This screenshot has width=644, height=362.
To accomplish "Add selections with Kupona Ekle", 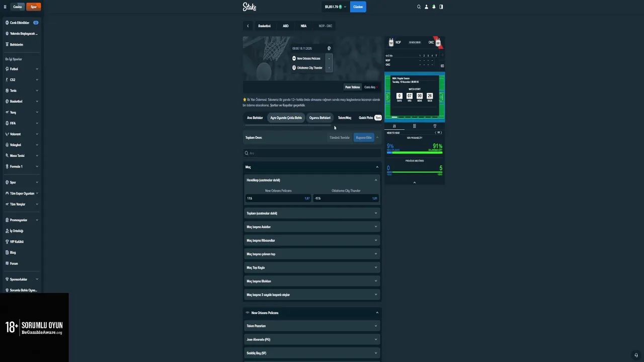I will click(x=364, y=138).
